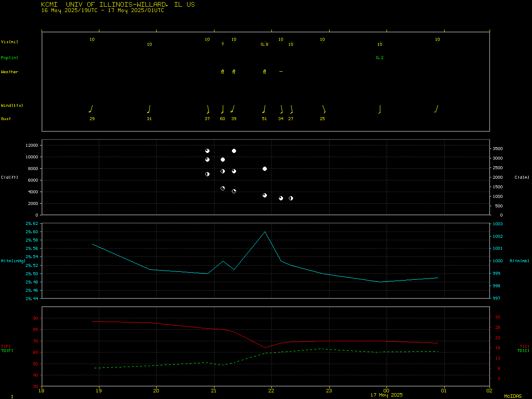Click the rain dots symbol in Weather row
Viewport: 532px width, 399px height.
281,71
